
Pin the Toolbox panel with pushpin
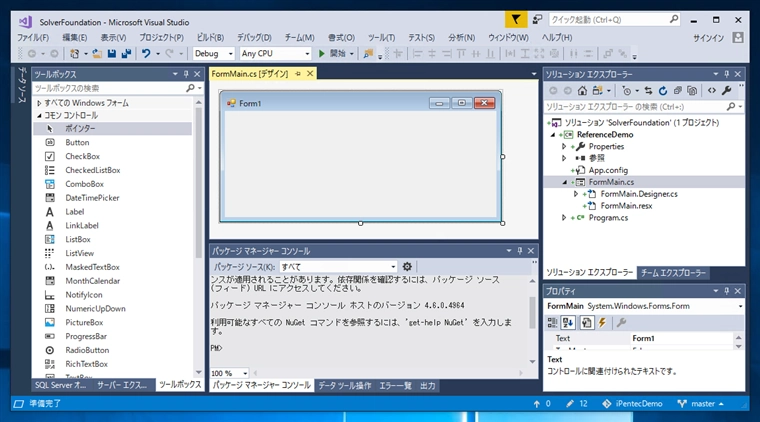(186, 74)
